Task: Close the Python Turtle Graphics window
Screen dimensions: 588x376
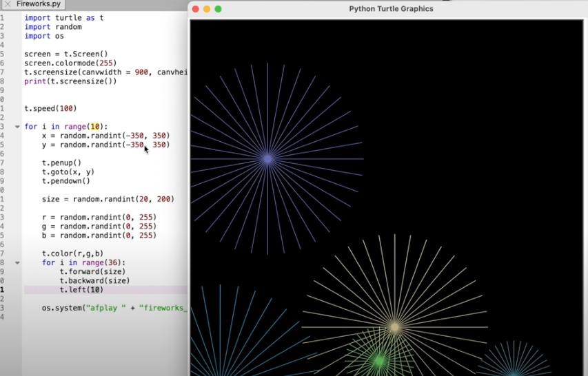Action: [195, 9]
